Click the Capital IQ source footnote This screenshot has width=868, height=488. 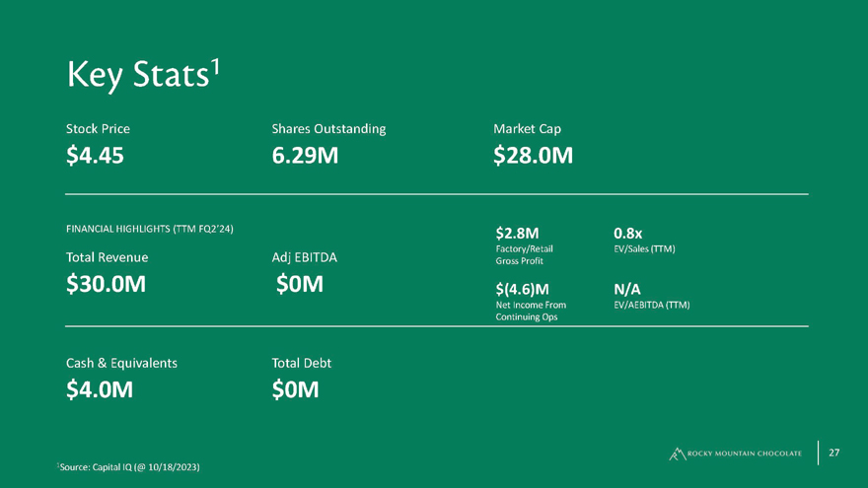[x=130, y=465]
